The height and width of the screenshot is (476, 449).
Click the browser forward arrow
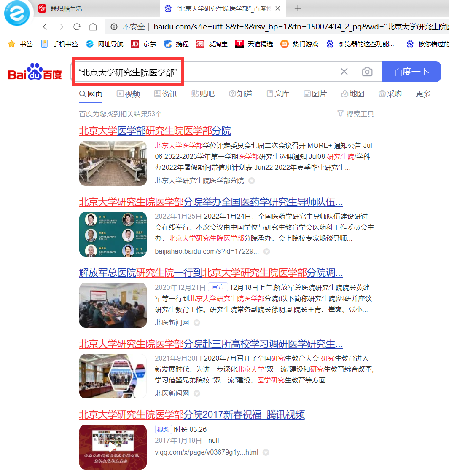click(x=62, y=27)
